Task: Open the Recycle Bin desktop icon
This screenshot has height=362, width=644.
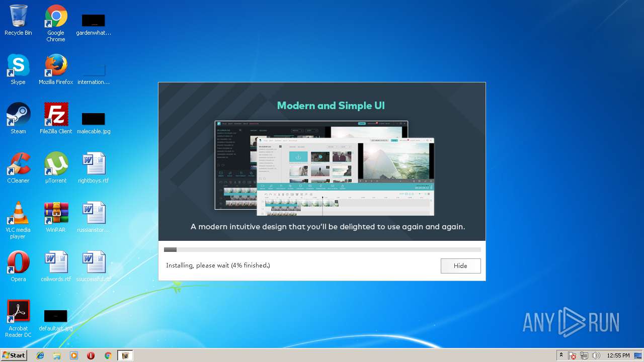Action: 18,20
